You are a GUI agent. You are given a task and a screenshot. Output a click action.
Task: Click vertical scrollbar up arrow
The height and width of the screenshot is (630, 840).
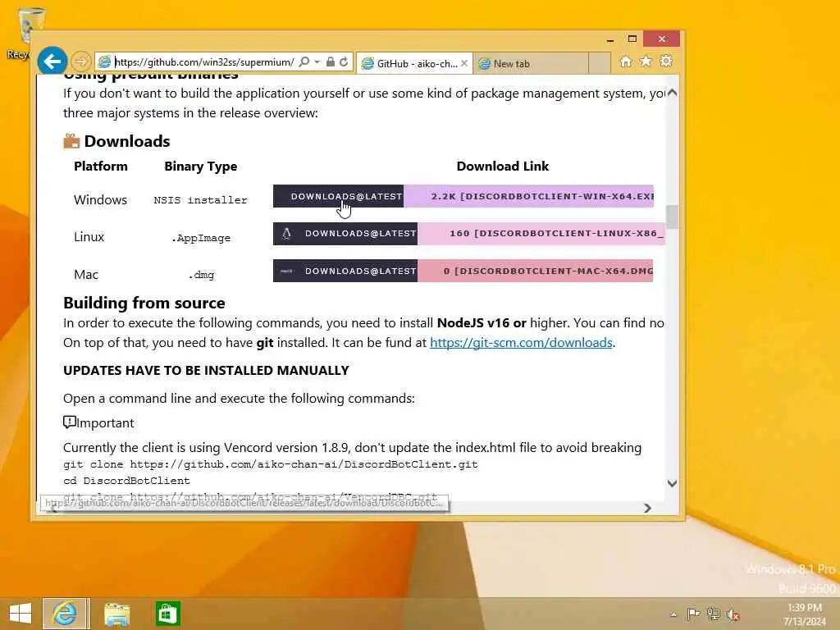click(x=672, y=93)
